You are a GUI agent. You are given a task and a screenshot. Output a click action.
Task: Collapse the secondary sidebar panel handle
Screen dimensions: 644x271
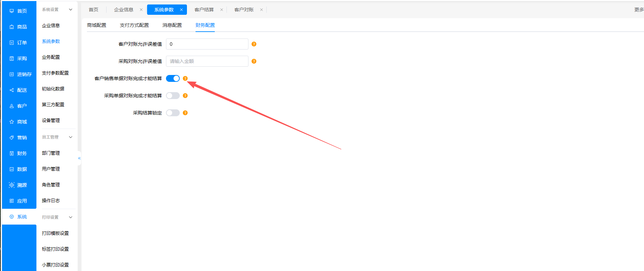(79, 158)
